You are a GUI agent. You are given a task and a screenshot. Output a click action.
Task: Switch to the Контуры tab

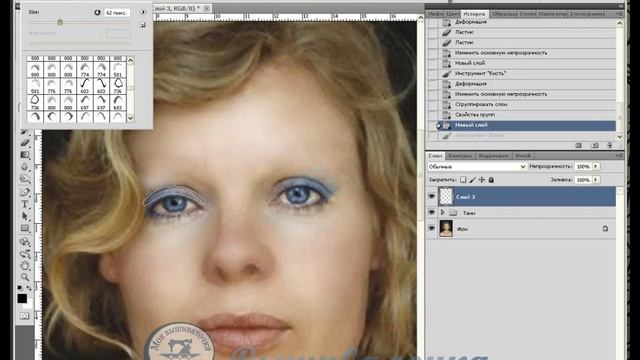[460, 156]
